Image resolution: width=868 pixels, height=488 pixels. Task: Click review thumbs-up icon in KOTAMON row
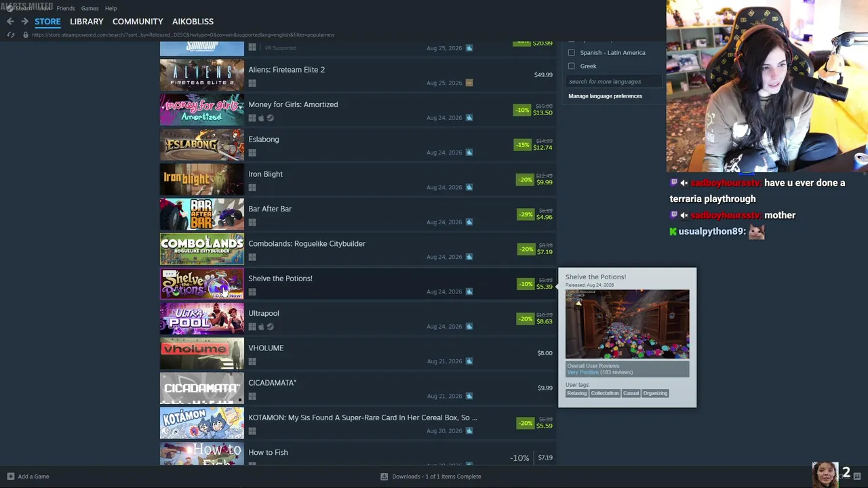469,431
